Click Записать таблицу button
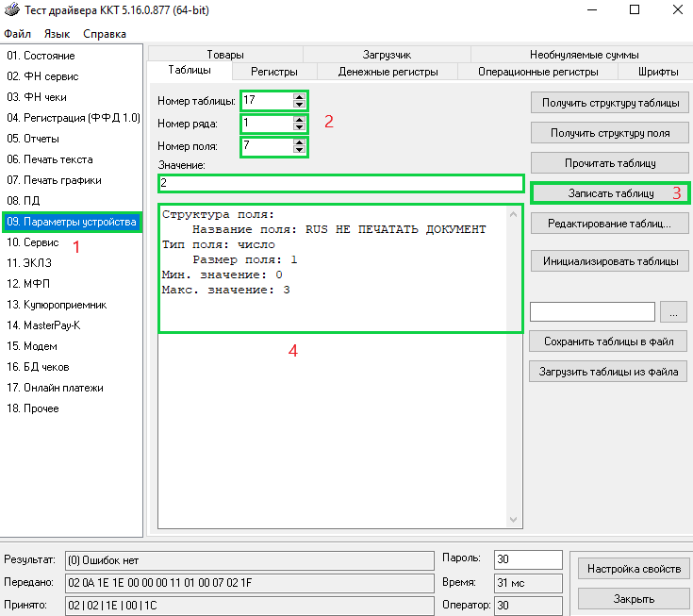Image resolution: width=693 pixels, height=616 pixels. point(610,193)
